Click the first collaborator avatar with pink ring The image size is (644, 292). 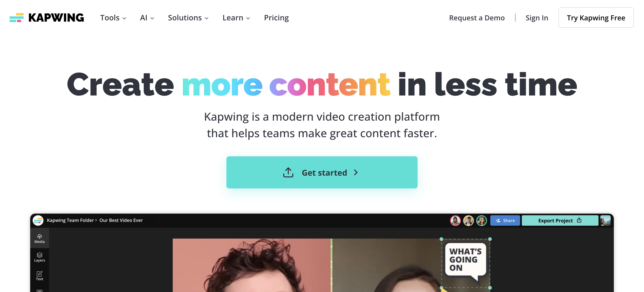[x=455, y=221]
